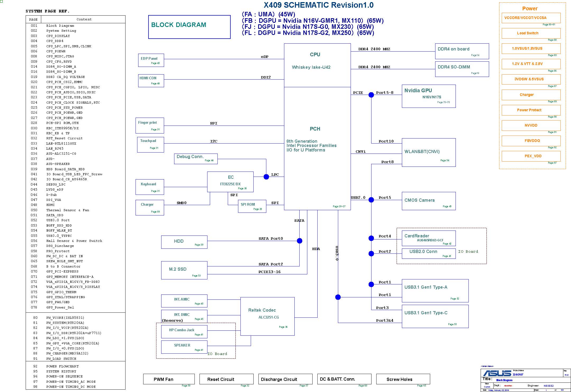This screenshot has height=392, width=571.
Task: Click the small square at top-left corner
Action: (1, 1)
